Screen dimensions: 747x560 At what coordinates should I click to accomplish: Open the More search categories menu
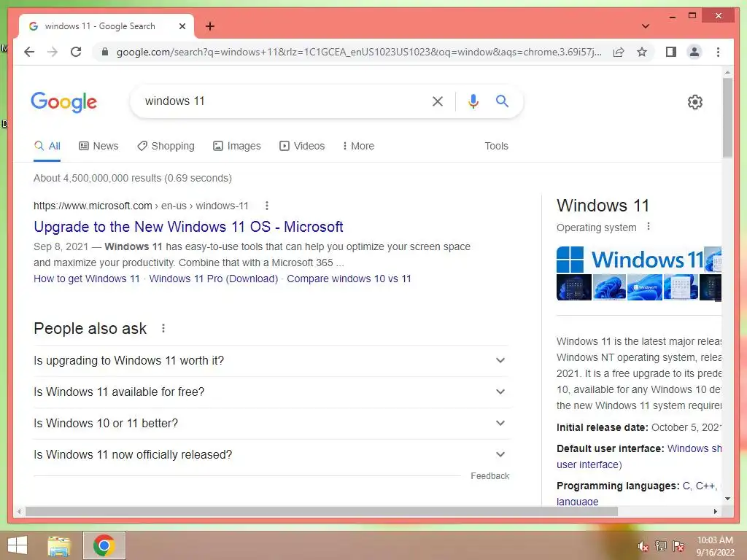point(358,146)
